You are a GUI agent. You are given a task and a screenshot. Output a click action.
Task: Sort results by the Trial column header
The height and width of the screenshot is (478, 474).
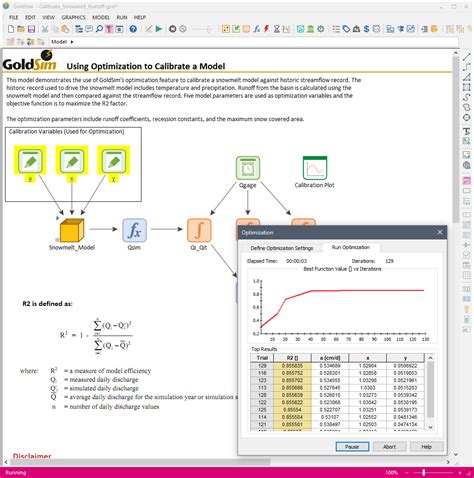[262, 358]
